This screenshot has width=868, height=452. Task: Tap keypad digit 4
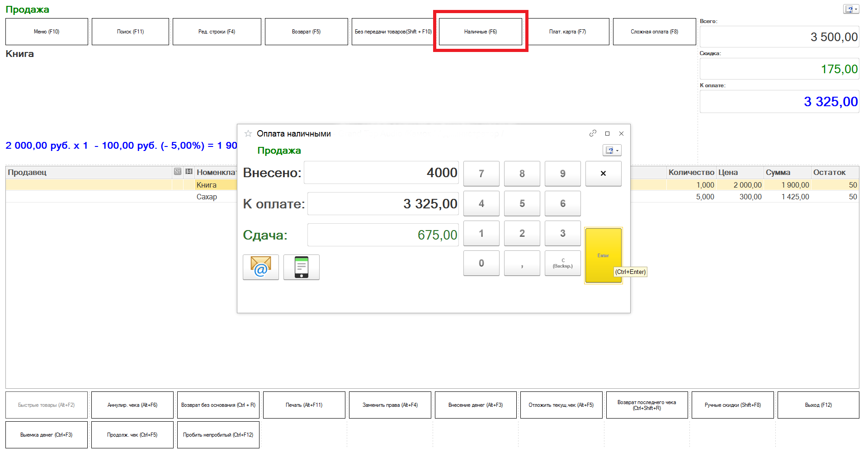[481, 203]
